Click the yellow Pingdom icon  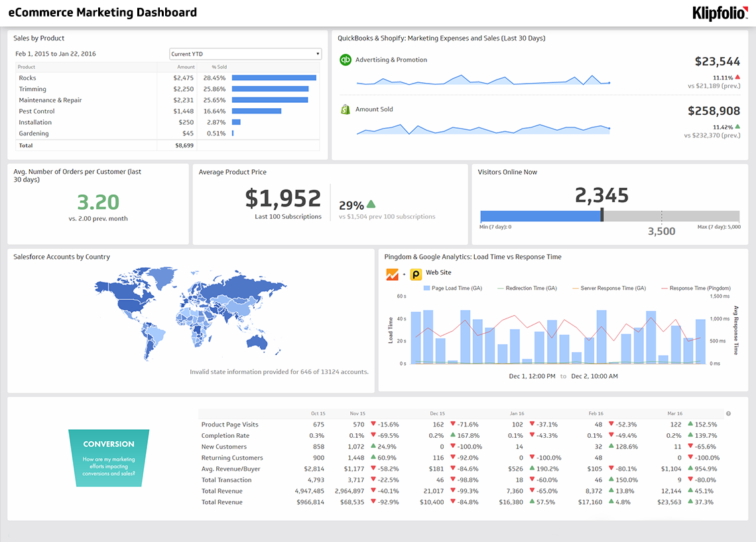coord(416,274)
